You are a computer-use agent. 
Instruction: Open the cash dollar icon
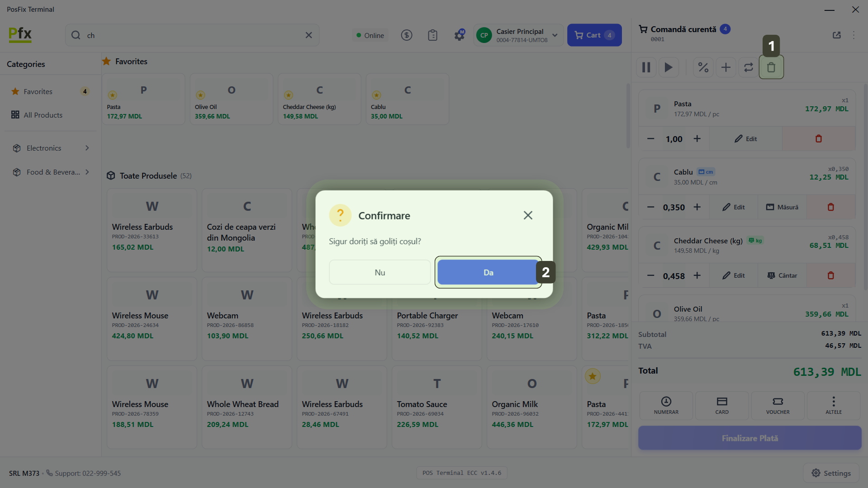406,35
